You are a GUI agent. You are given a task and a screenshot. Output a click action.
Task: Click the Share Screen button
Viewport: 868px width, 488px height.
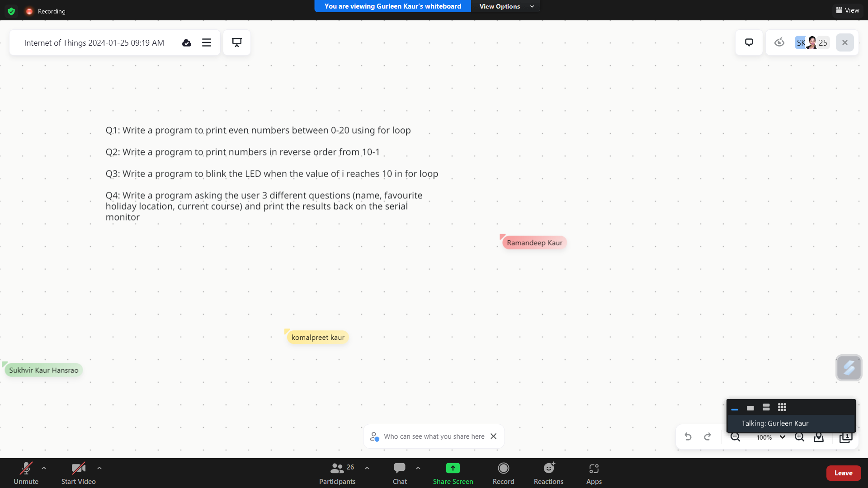453,473
